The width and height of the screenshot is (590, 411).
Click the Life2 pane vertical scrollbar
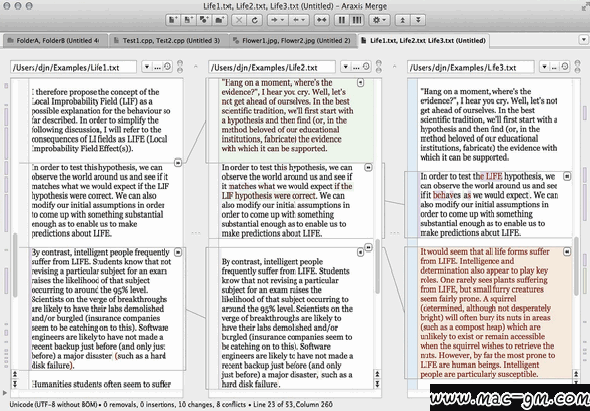click(377, 266)
